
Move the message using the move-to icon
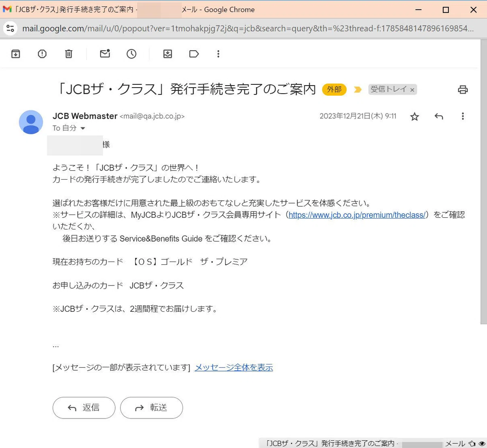[x=168, y=54]
